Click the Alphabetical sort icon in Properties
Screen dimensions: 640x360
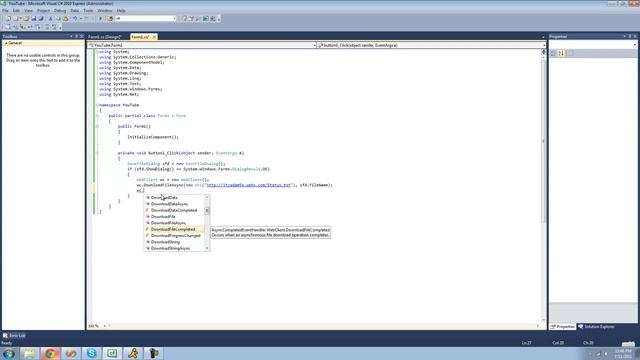coord(562,53)
